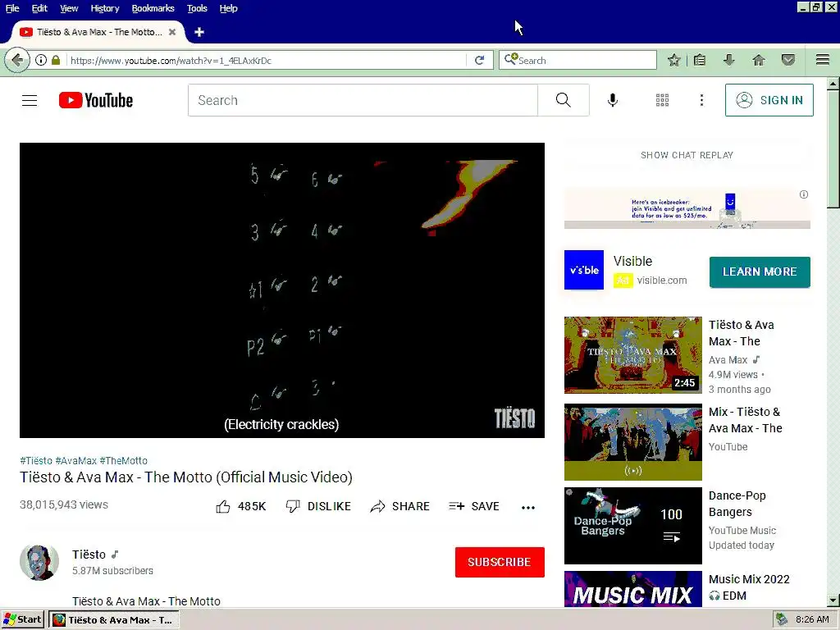Screen dimensions: 840x630
Task: Click the SIGN IN button
Action: point(769,100)
